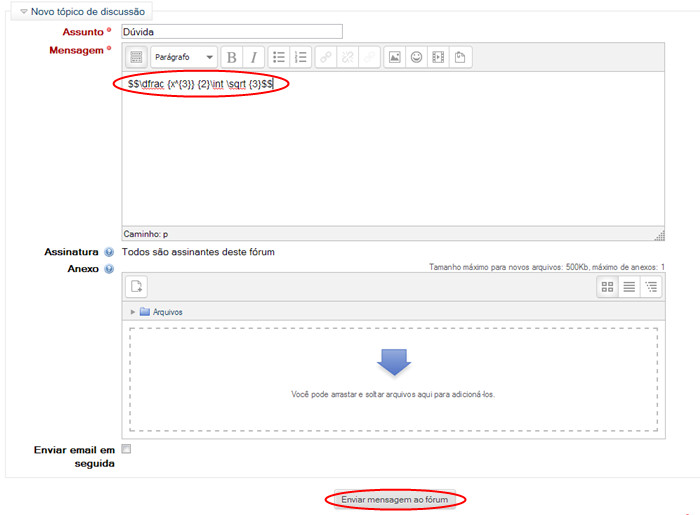Switch attachments to tree view
This screenshot has width=700, height=515.
pyautogui.click(x=651, y=287)
